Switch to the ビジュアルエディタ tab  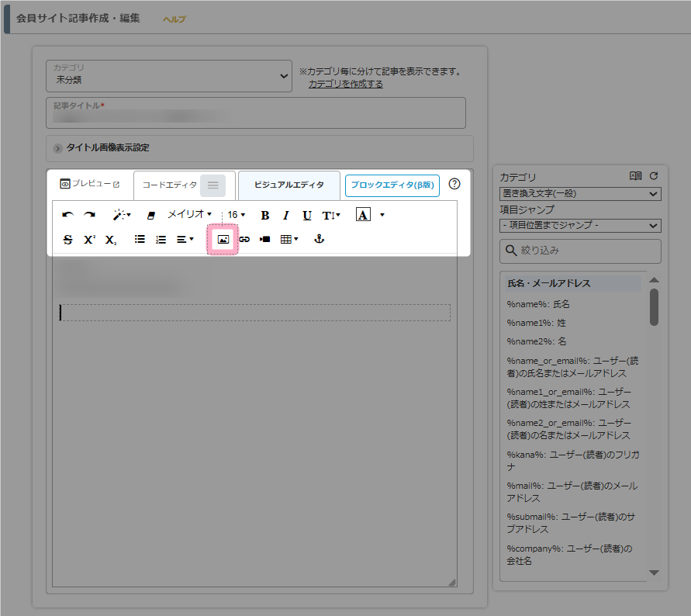pyautogui.click(x=288, y=185)
